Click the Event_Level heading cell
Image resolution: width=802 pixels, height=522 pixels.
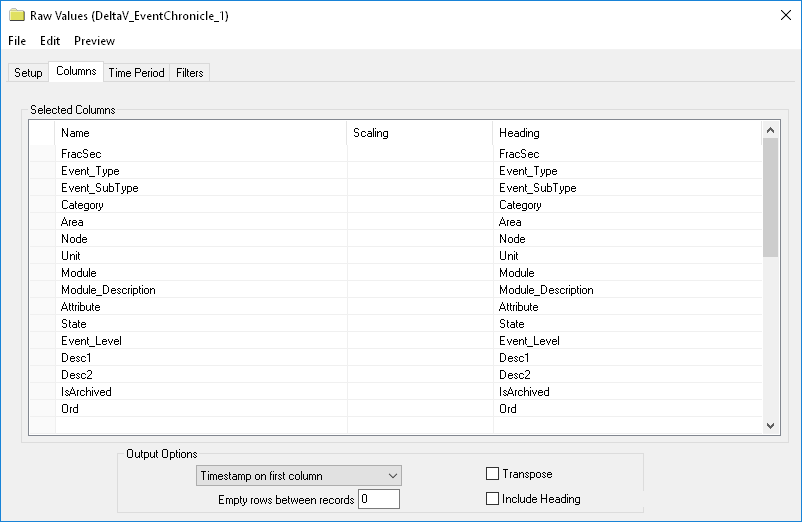click(628, 341)
